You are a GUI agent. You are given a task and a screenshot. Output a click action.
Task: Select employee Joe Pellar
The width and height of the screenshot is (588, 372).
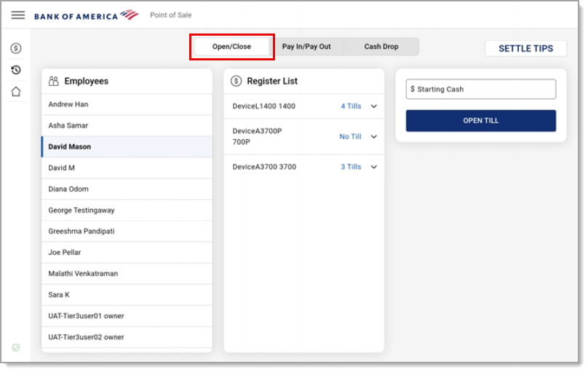pos(127,253)
